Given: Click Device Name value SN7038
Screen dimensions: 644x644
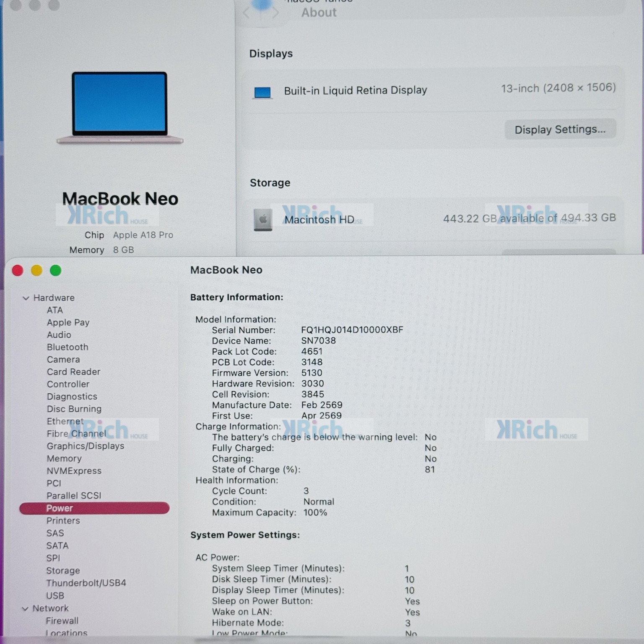Looking at the screenshot, I should click(x=318, y=340).
